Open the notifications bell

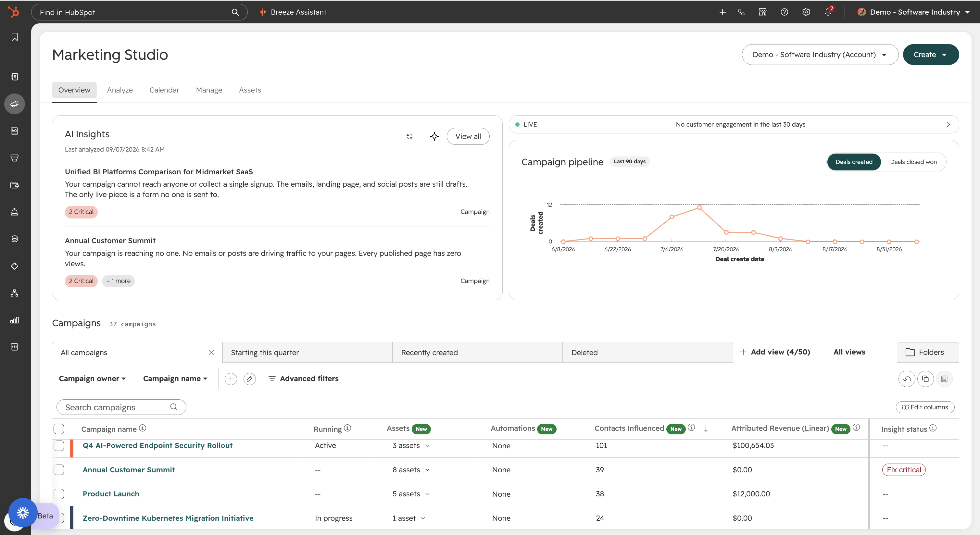(x=828, y=12)
